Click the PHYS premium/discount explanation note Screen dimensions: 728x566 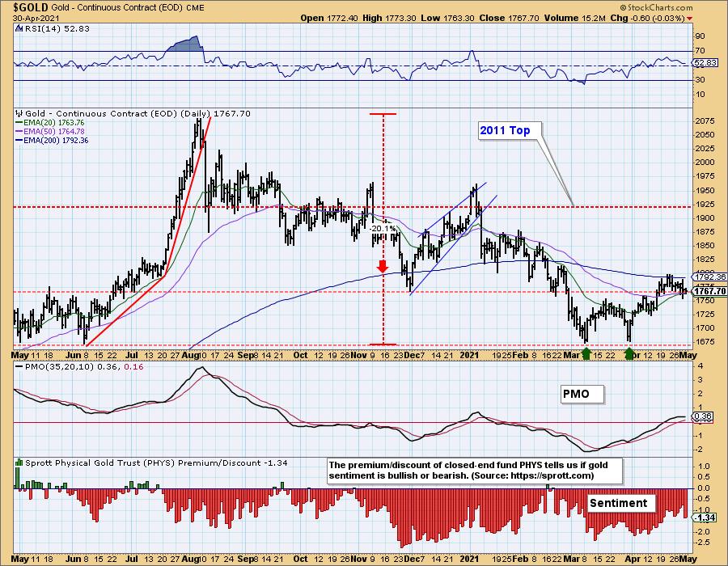474,471
